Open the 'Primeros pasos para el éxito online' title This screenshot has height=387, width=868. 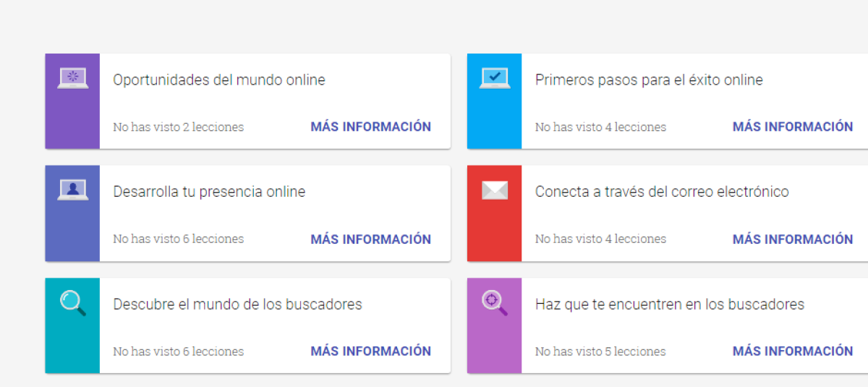point(649,80)
